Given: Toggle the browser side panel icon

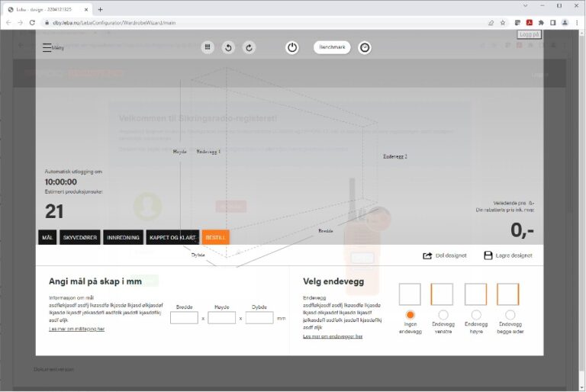Looking at the screenshot, I should click(x=552, y=23).
